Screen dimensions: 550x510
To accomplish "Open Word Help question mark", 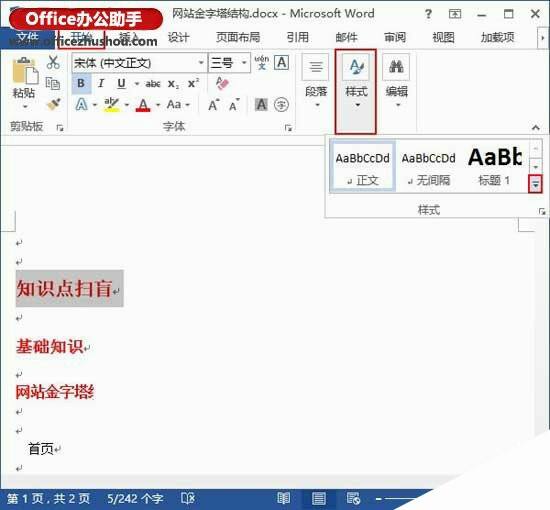I will click(428, 14).
